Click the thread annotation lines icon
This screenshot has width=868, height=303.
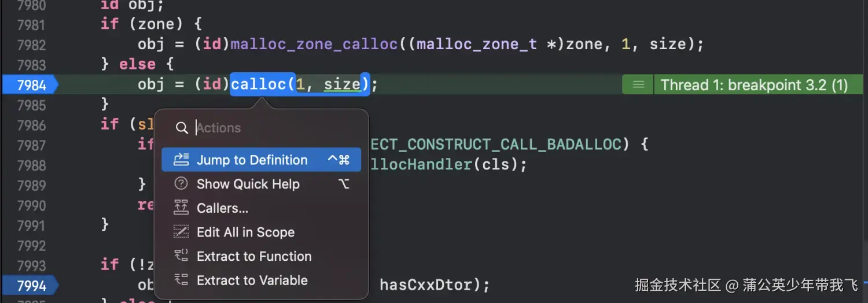tap(638, 85)
